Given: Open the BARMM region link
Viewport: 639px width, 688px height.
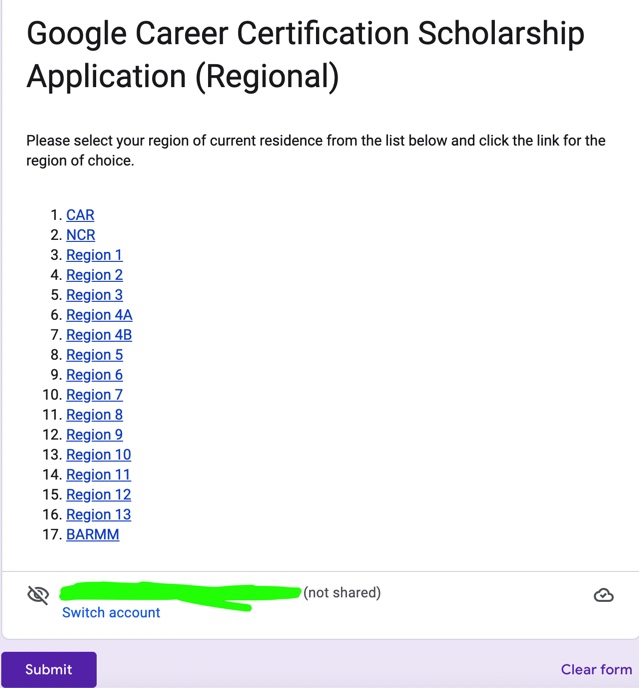Looking at the screenshot, I should pos(93,534).
